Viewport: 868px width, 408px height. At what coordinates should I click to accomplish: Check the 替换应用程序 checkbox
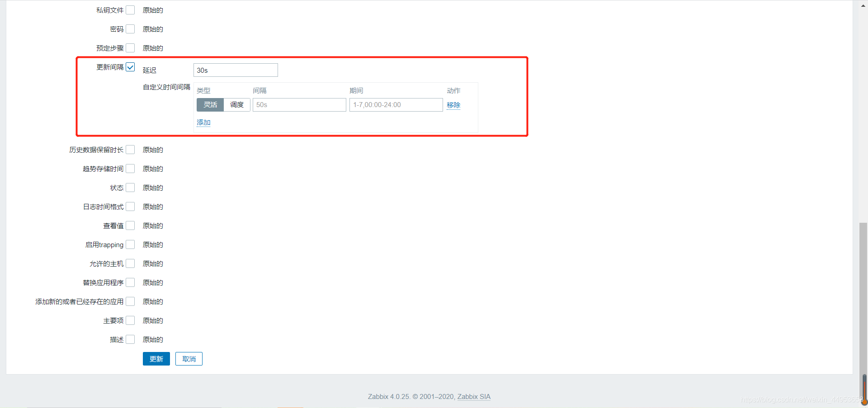pyautogui.click(x=130, y=282)
